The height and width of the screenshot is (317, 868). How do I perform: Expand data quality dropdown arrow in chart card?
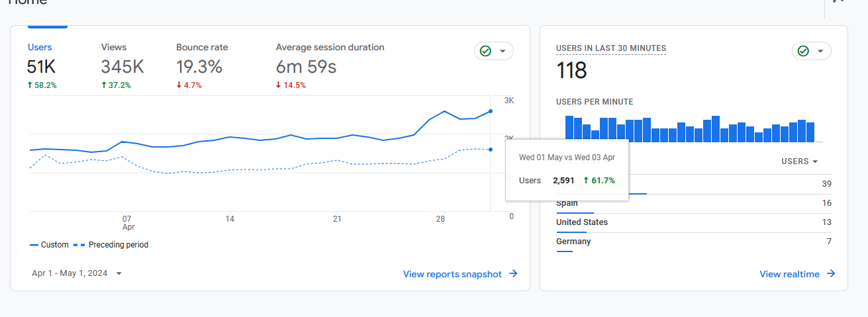(503, 51)
